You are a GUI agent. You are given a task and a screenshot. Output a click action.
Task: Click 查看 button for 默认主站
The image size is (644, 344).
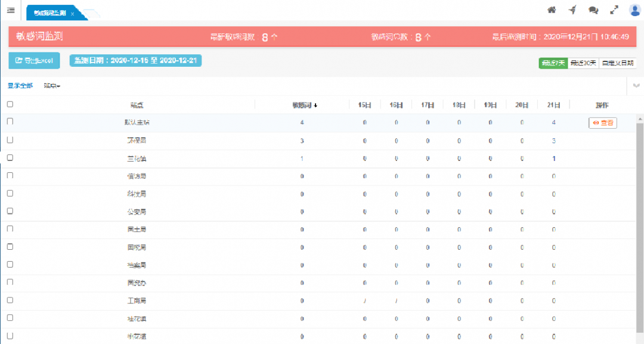tap(602, 123)
